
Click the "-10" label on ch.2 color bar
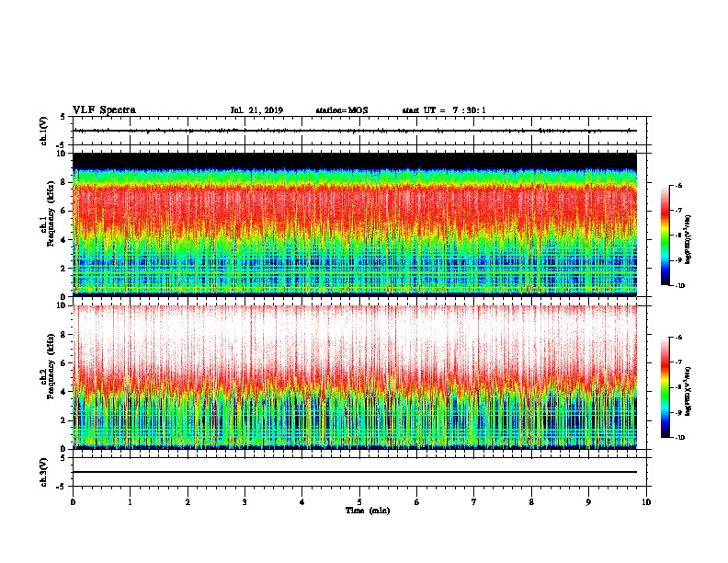pos(679,438)
